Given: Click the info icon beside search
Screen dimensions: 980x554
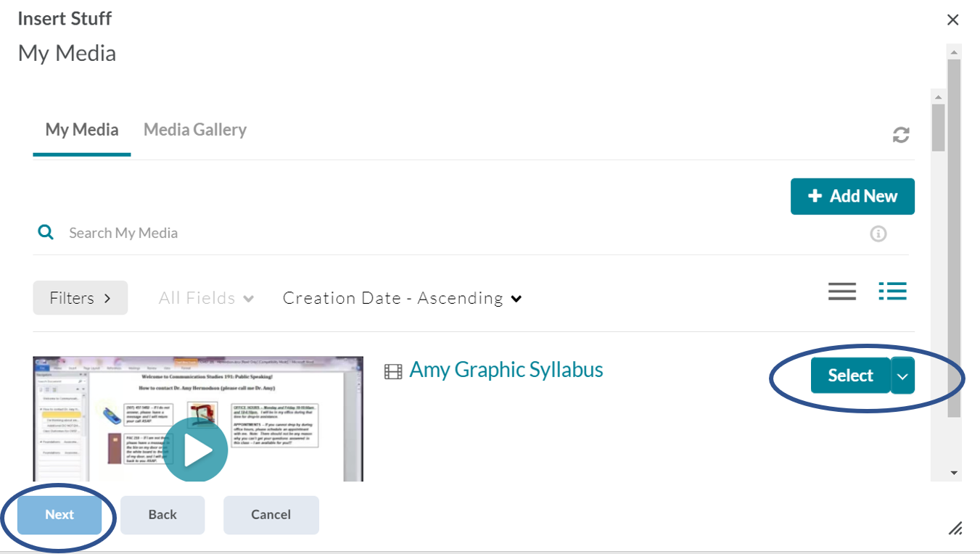Looking at the screenshot, I should [878, 233].
